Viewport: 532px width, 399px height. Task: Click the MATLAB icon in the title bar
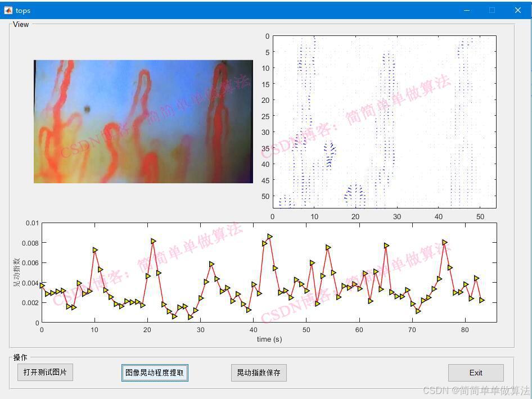pyautogui.click(x=8, y=10)
